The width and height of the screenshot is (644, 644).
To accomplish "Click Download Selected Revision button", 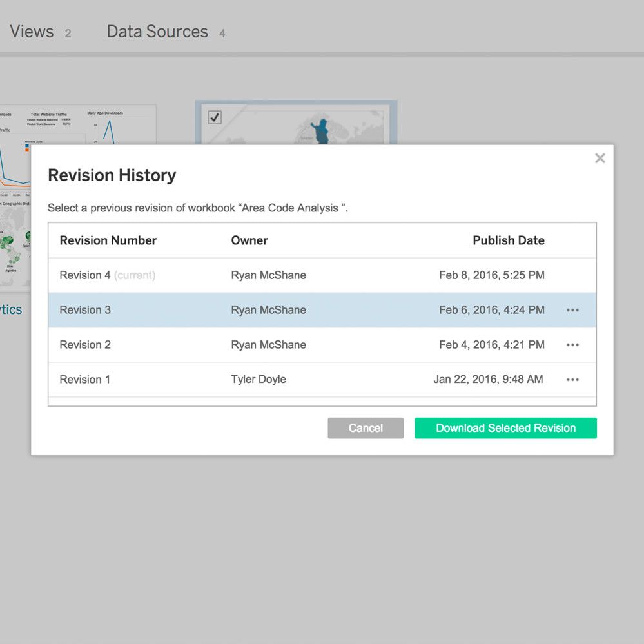I will coord(505,428).
